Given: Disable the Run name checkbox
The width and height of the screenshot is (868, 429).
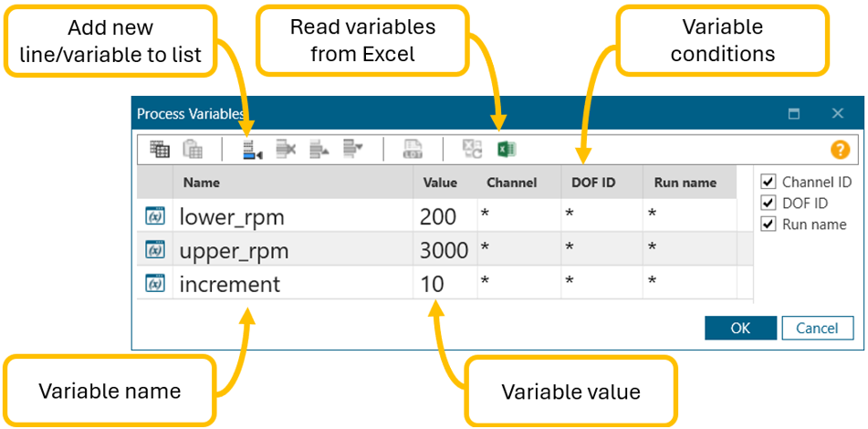Looking at the screenshot, I should pyautogui.click(x=769, y=225).
